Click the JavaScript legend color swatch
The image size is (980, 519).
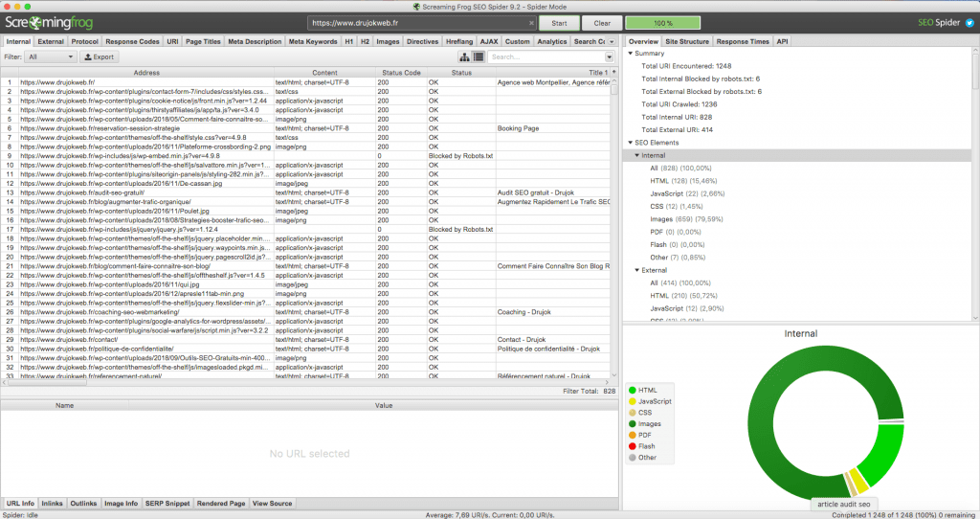pos(632,401)
